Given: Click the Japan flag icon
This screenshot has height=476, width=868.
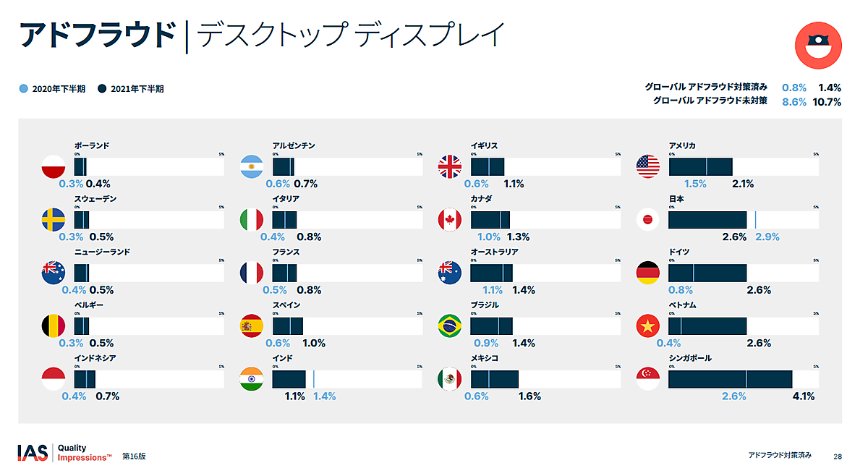Looking at the screenshot, I should [x=648, y=220].
